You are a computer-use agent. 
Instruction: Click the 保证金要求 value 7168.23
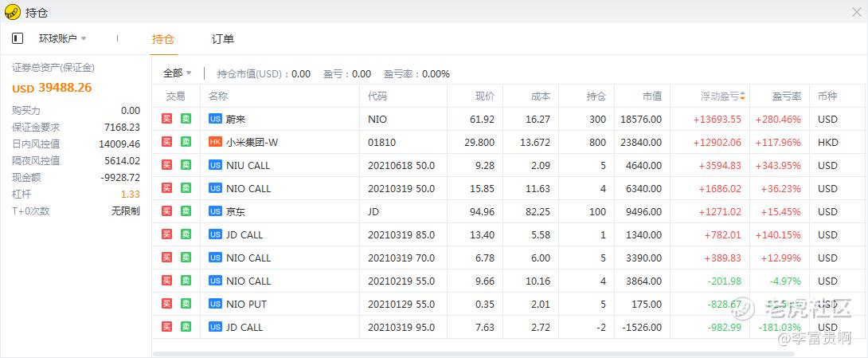coord(123,127)
